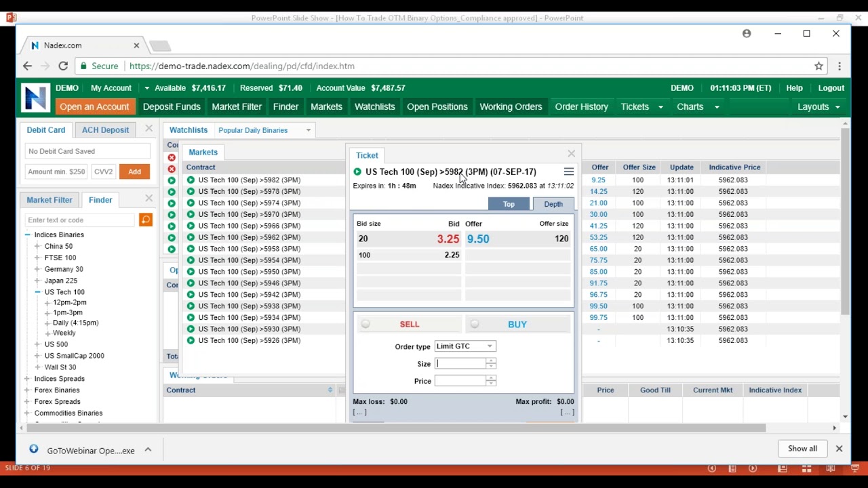Select the BUY radio button
This screenshot has height=488, width=868.
[x=474, y=324]
